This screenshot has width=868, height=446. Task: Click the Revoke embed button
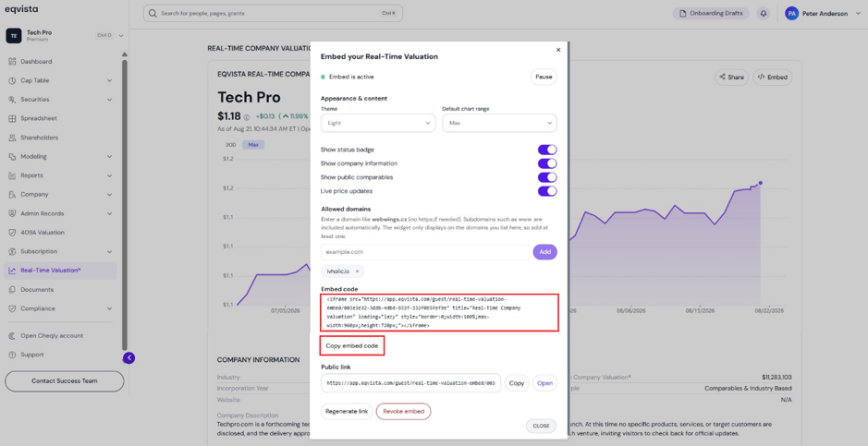tap(404, 411)
